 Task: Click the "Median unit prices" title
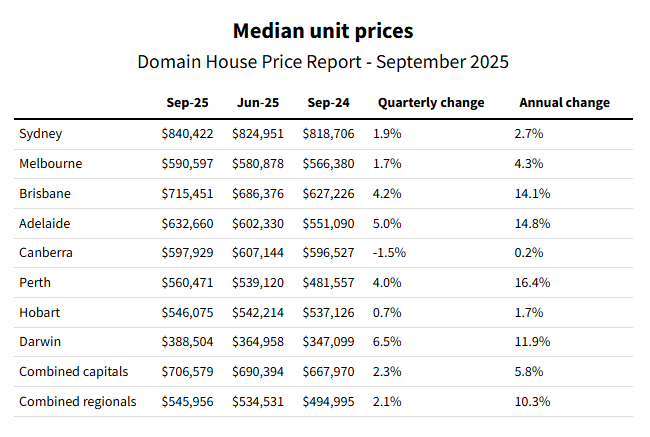click(322, 31)
